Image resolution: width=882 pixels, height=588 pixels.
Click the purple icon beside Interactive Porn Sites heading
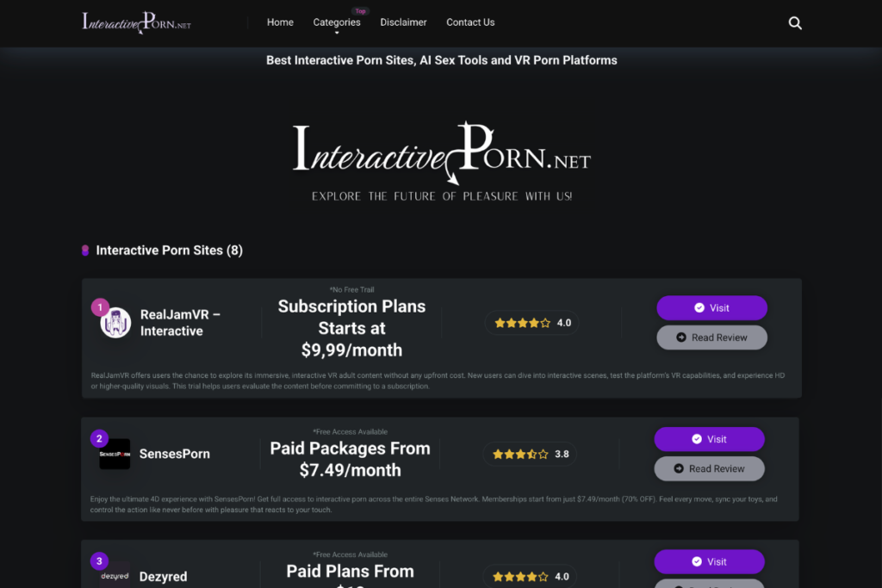[84, 251]
